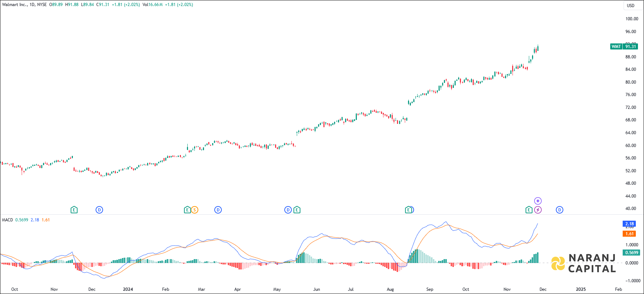This screenshot has height=294, width=644.
Task: Click the earnings marker in mid-May 2024
Action: click(297, 210)
